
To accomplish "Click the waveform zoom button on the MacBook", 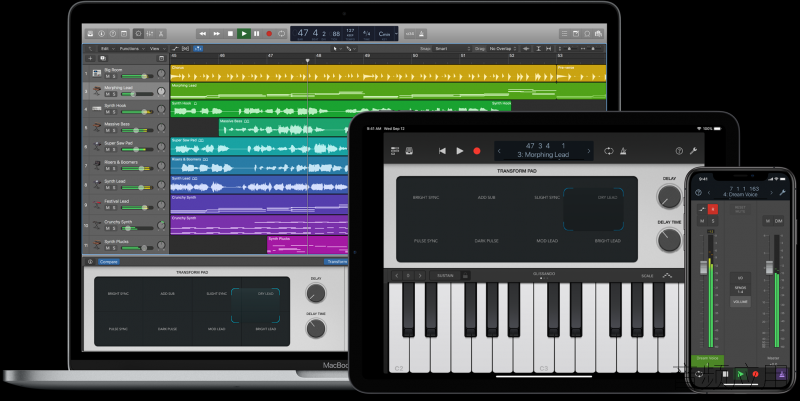I will point(526,48).
